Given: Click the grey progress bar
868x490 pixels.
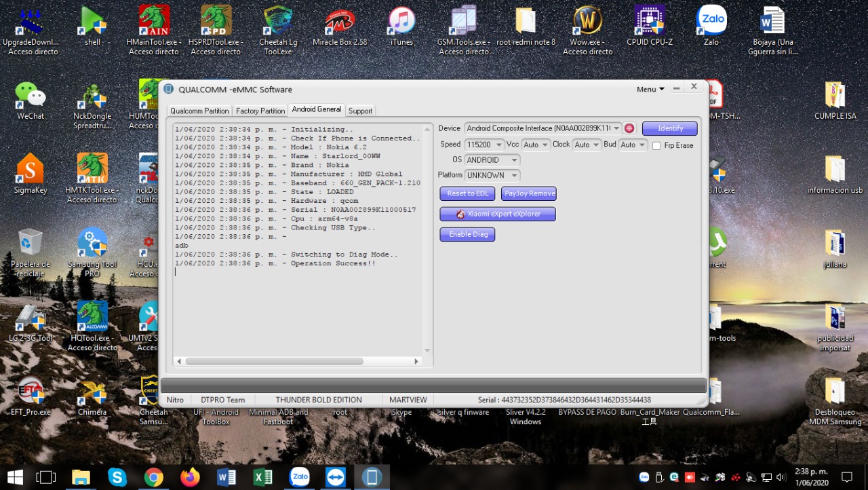Looking at the screenshot, I should pos(433,385).
